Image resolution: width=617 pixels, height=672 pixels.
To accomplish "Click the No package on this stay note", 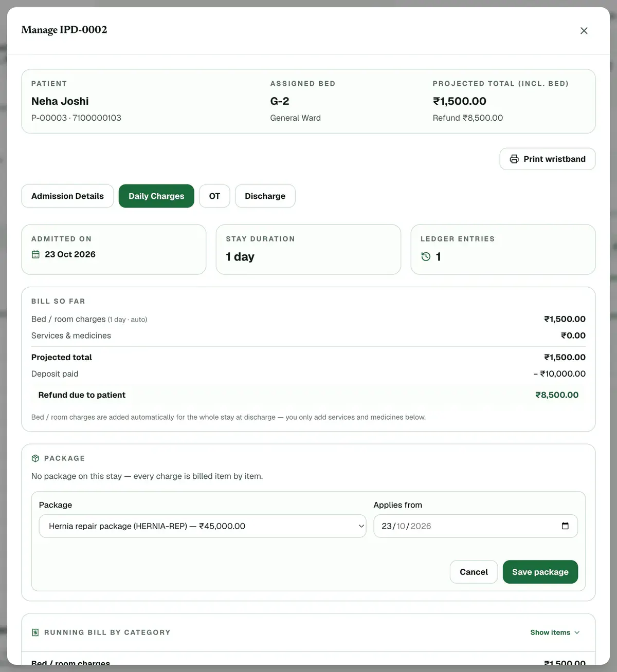I will (x=147, y=476).
